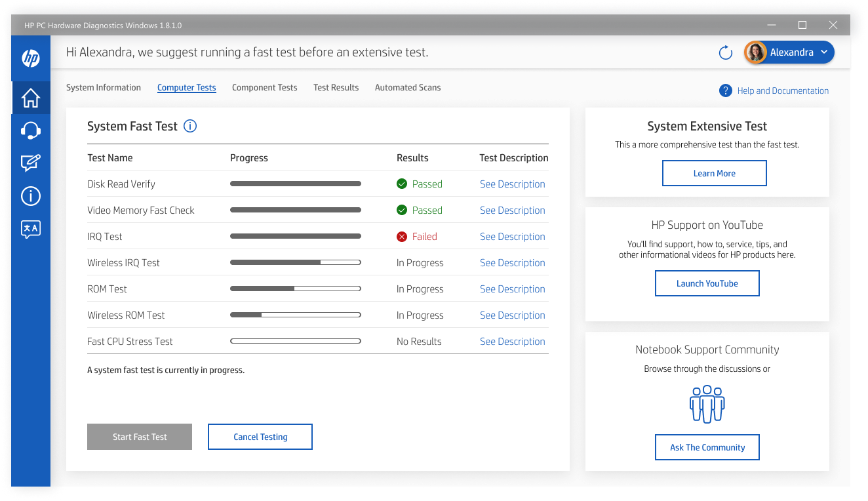Close the HP Diagnostics window
Screen dimensions: 868x501
(x=833, y=26)
